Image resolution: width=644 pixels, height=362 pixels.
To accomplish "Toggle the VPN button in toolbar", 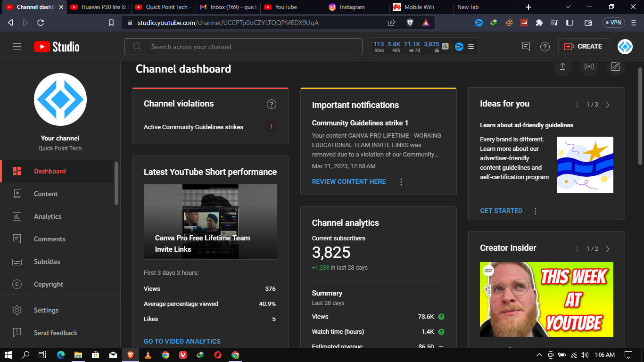I will 614,23.
